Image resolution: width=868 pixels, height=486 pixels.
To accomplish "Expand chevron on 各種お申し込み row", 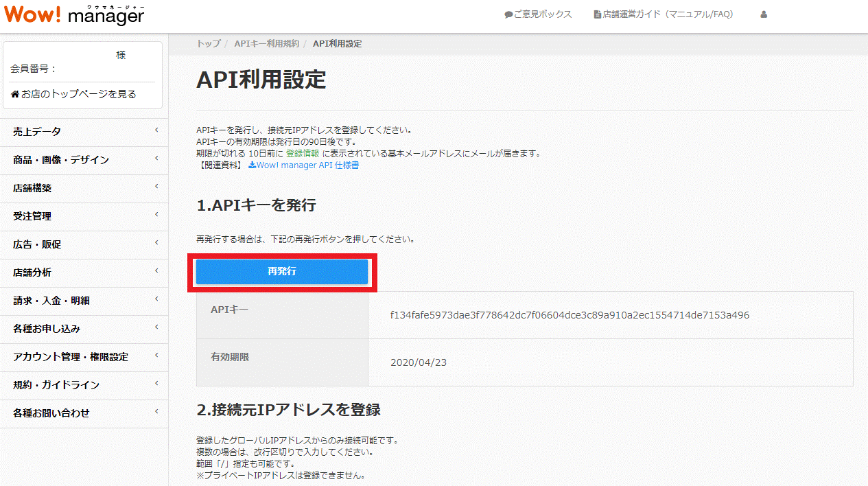I will click(x=156, y=327).
